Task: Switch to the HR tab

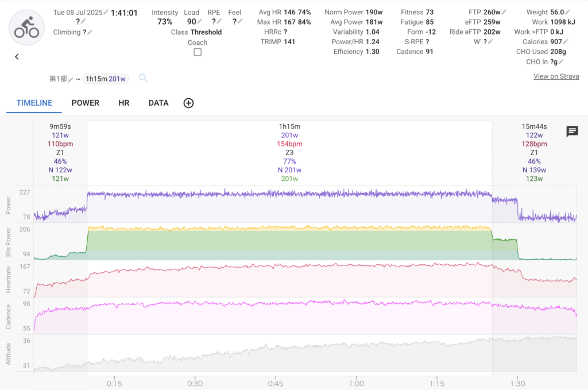Action: tap(124, 103)
